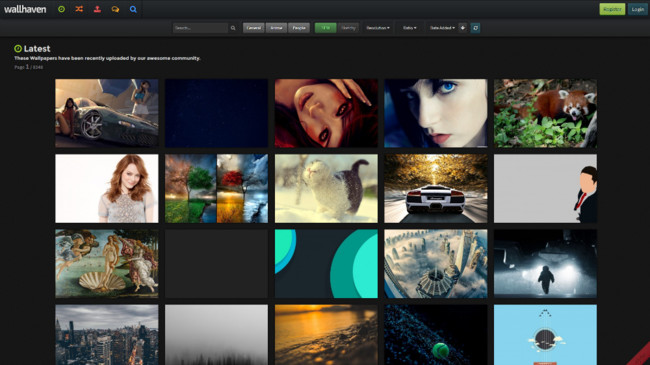The height and width of the screenshot is (365, 650).
Task: Click the green Register button
Action: point(612,9)
